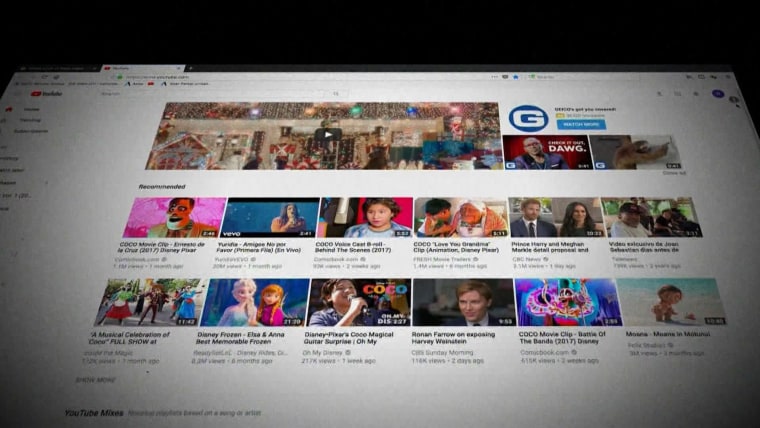Click the Recommended section heading

[x=162, y=187]
